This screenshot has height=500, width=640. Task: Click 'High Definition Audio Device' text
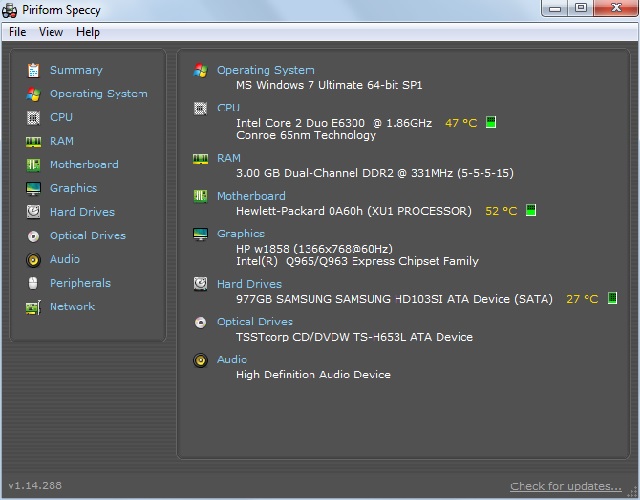[x=313, y=375]
